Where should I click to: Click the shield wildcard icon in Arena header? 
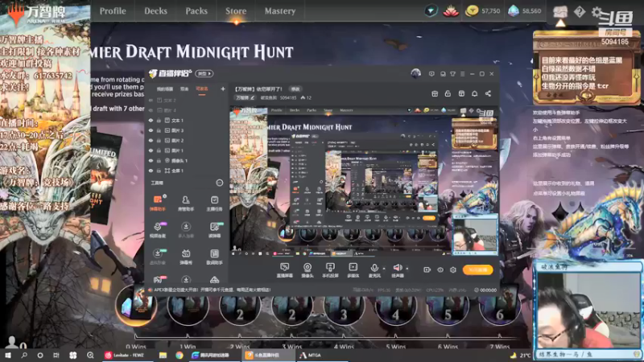[x=431, y=11]
